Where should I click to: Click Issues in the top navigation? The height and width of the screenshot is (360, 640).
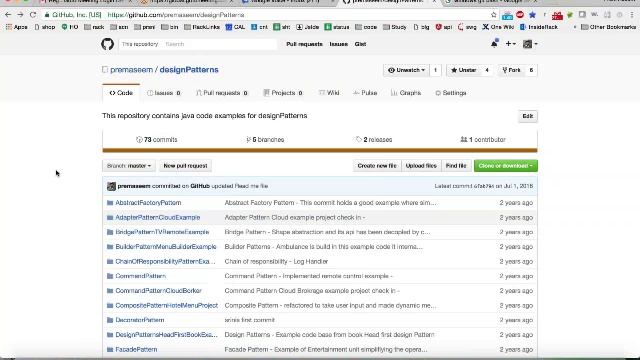point(338,44)
